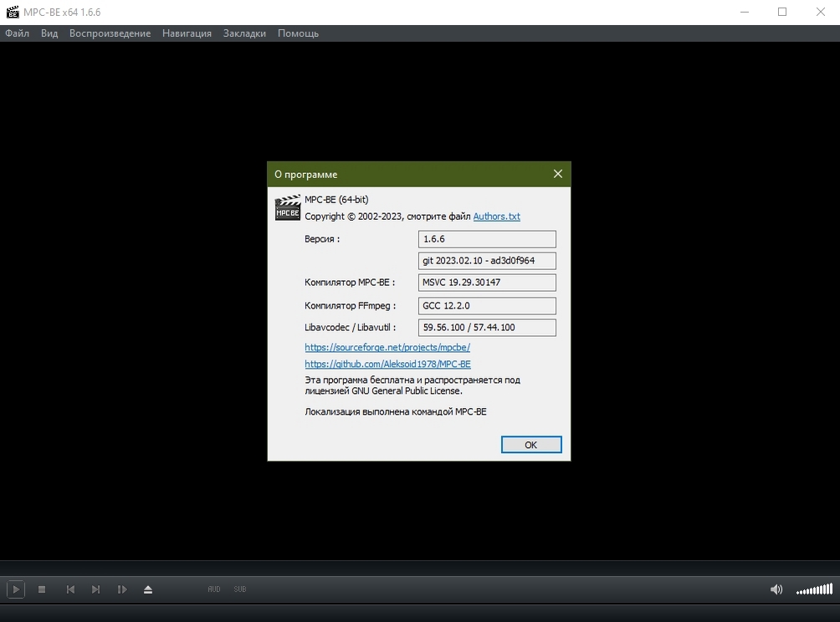The image size is (840, 622).
Task: Select the SUB subtitle button
Action: point(240,589)
